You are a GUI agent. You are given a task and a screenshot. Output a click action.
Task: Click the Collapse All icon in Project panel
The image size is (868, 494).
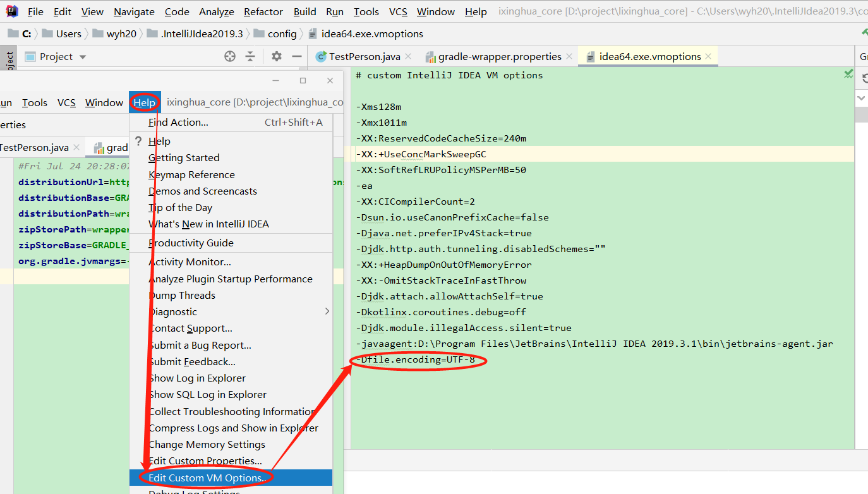pyautogui.click(x=250, y=56)
